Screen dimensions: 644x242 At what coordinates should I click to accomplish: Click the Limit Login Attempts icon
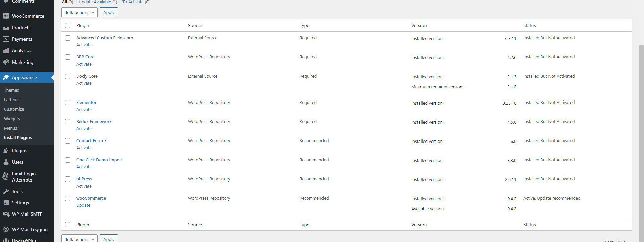[6, 176]
